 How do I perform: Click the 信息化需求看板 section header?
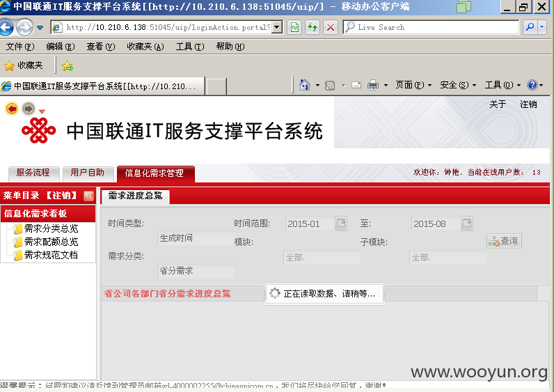48,214
